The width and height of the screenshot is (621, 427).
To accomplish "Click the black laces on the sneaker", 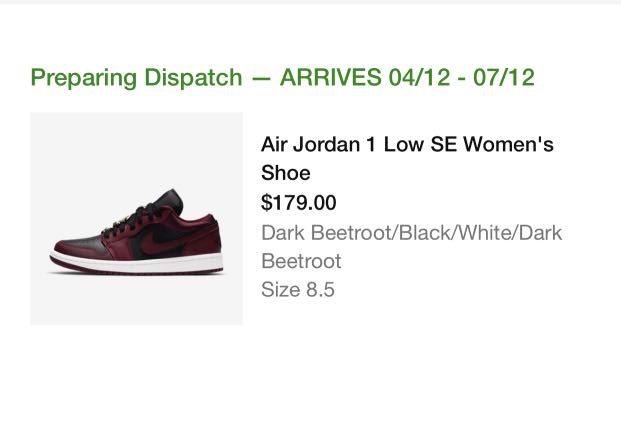I will coord(133,220).
